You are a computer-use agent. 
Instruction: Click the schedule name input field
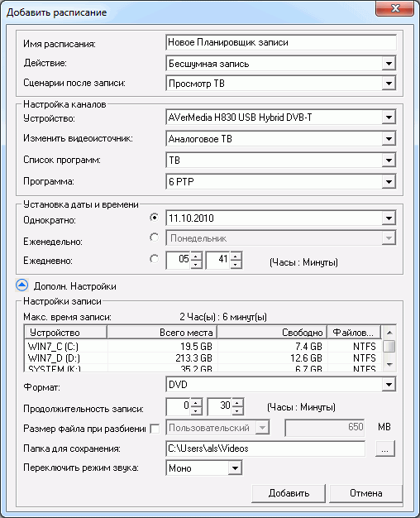click(x=281, y=43)
